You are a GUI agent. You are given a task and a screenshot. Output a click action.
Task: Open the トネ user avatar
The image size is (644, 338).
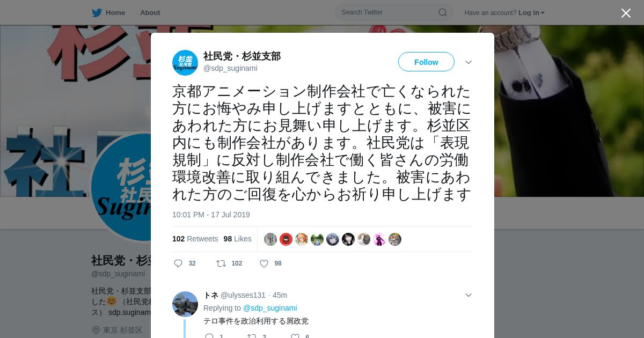click(185, 304)
